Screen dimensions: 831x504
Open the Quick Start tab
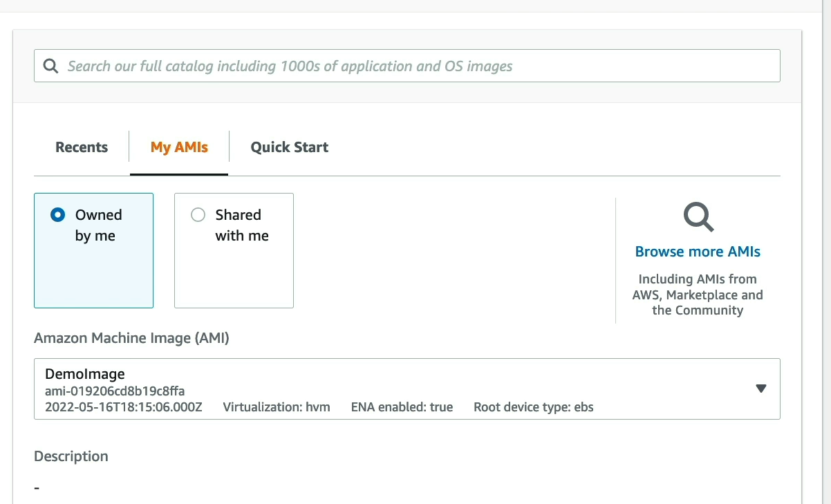pyautogui.click(x=289, y=147)
